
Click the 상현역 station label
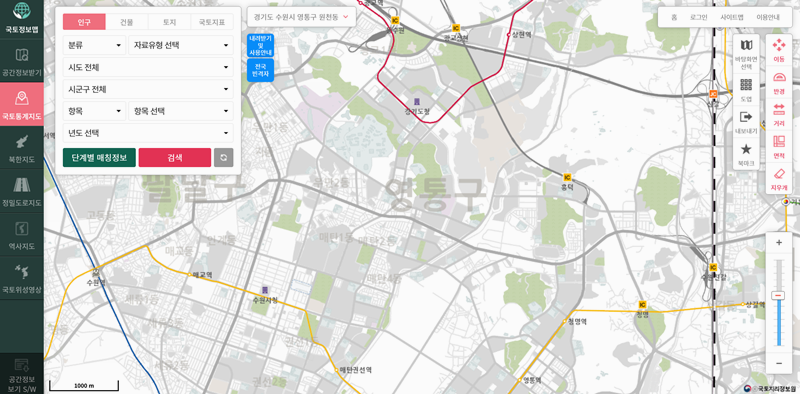[x=522, y=35]
